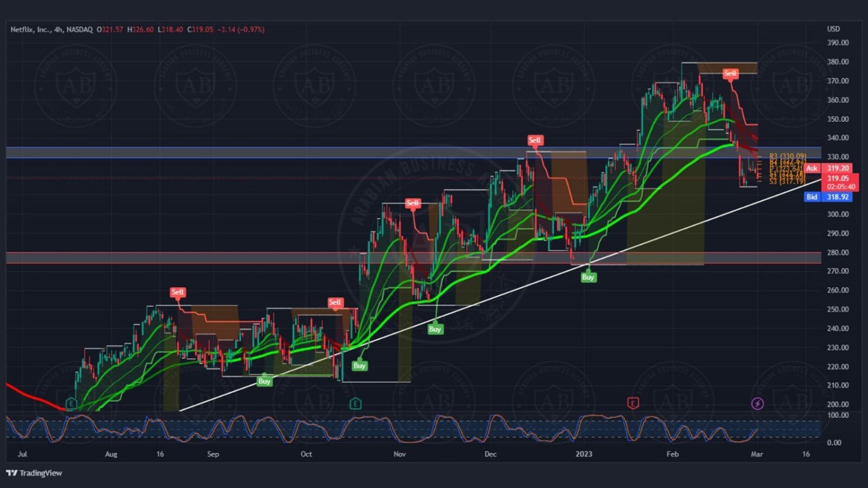Click the low value L318.40
868x488 pixels.
point(171,29)
